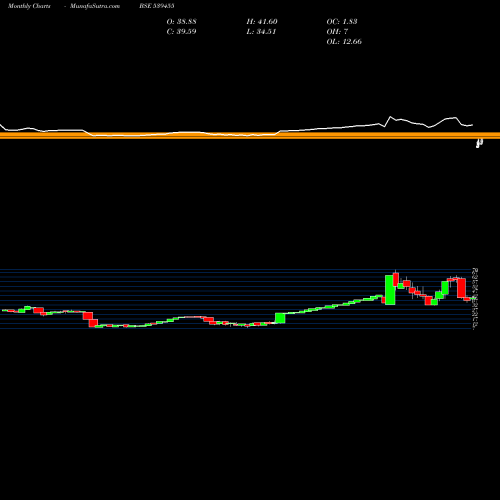The image size is (500, 500).
Task: Select the high value H: 41.60
Action: pyautogui.click(x=262, y=22)
